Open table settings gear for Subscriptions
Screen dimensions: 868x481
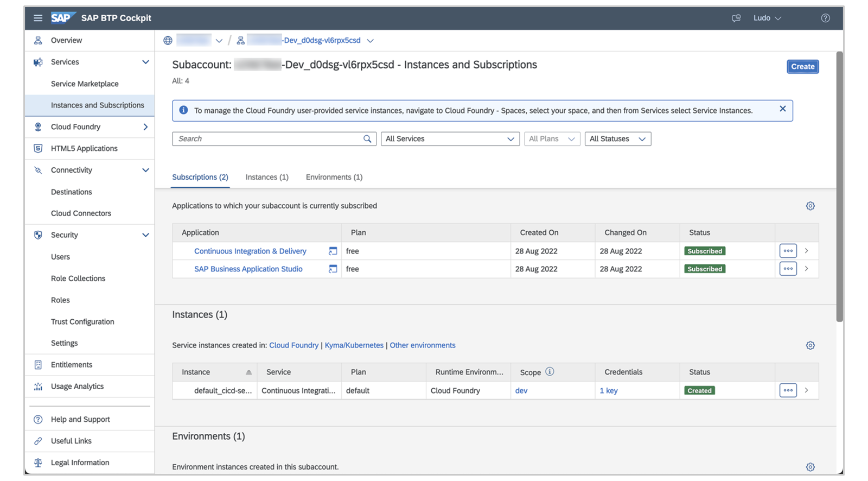(x=810, y=206)
